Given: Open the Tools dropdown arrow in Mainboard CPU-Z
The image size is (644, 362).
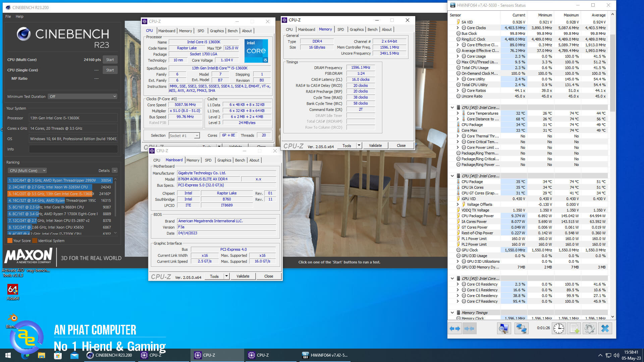Looking at the screenshot, I should click(227, 277).
